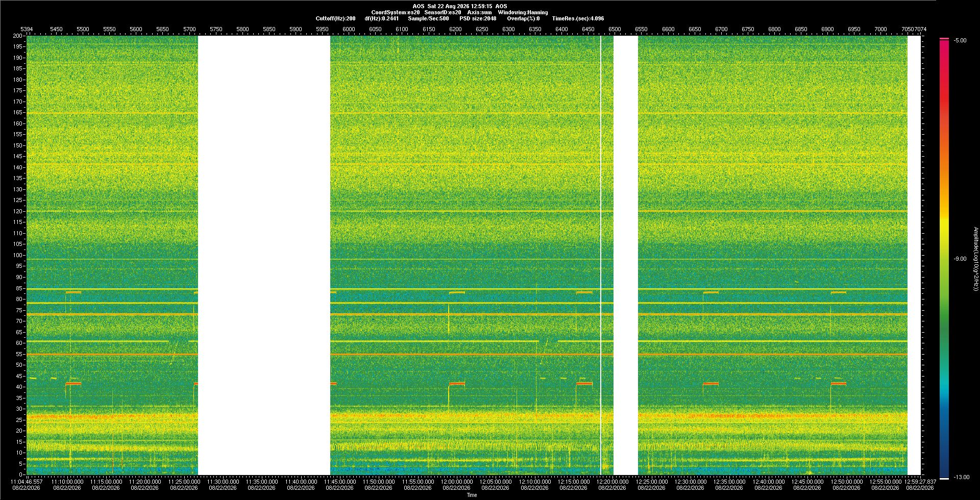Click the '5500' top axis tick label
980x500 pixels.
click(x=83, y=29)
